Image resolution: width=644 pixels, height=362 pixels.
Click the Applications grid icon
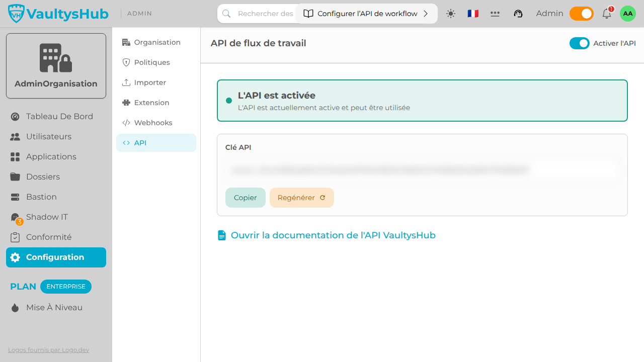tap(15, 157)
